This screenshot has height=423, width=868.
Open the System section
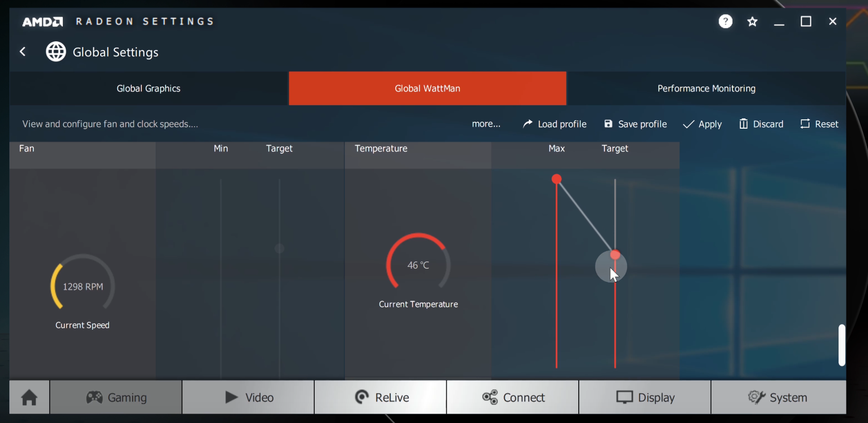[779, 397]
